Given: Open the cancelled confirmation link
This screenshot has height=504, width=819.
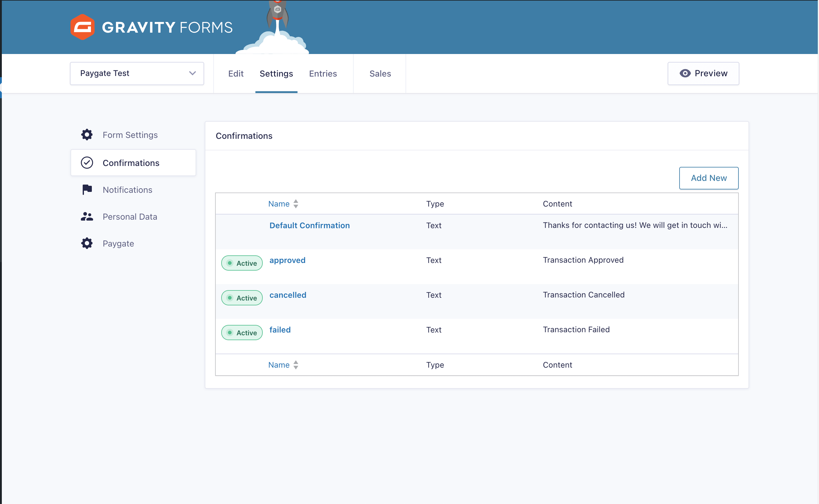Looking at the screenshot, I should click(288, 295).
